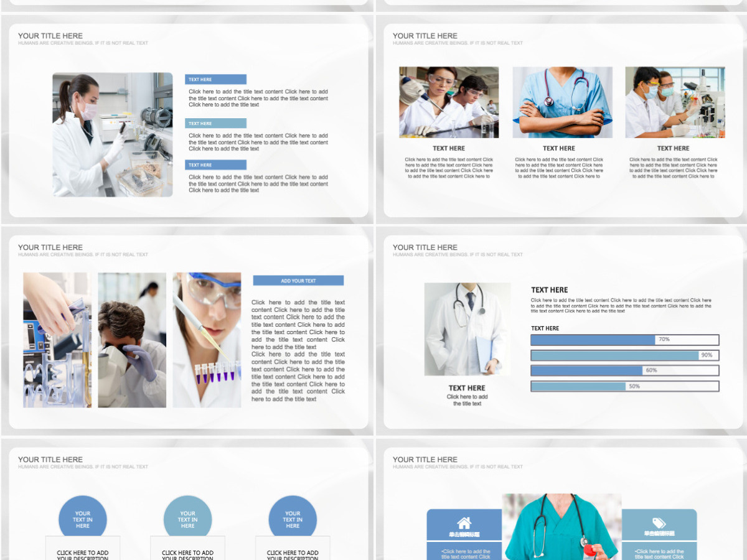Click bold TEXT HERE heading above progress bars paragraph
The width and height of the screenshot is (747, 560).
pos(549,290)
